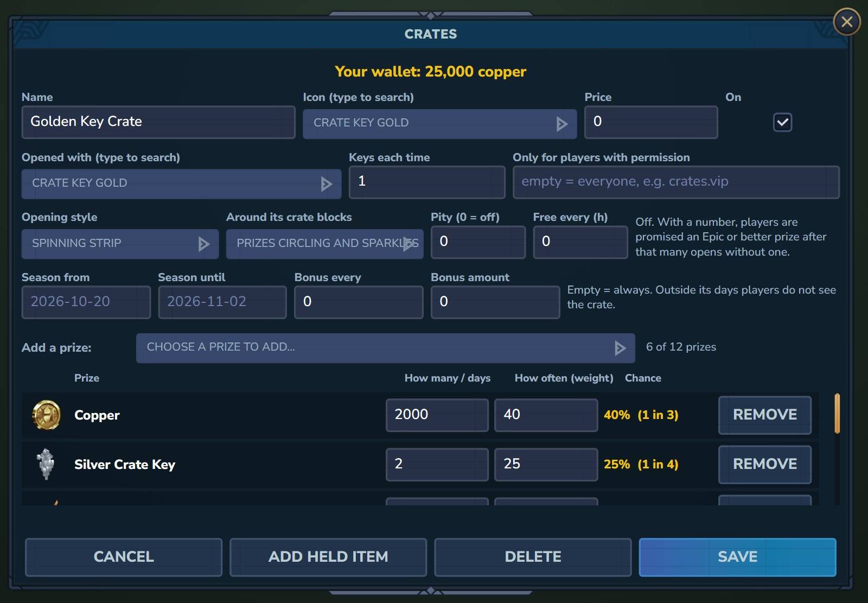Edit the Silver Crate Key weight field
Screen dimensions: 868x603
pyautogui.click(x=546, y=465)
